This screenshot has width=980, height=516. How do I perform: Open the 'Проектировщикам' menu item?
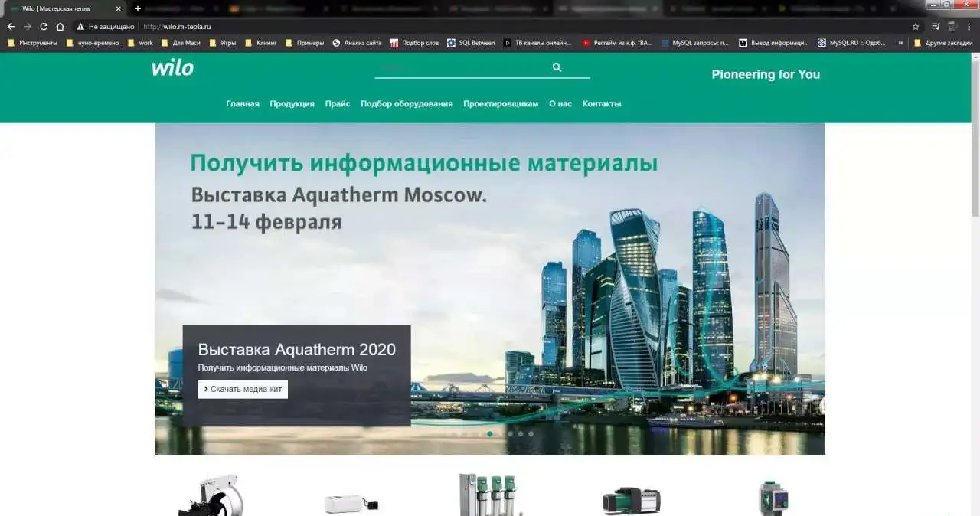coord(501,103)
